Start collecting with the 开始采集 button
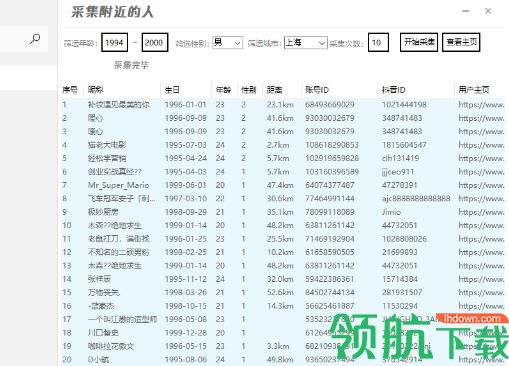The image size is (509, 366). [419, 42]
